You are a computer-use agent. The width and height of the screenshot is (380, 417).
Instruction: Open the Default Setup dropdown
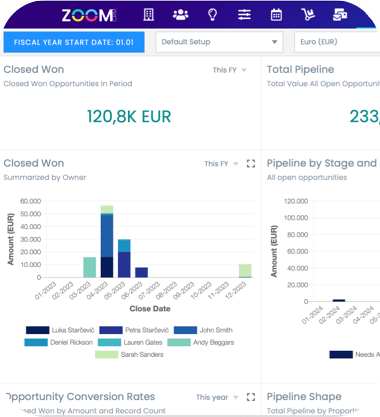coord(219,42)
